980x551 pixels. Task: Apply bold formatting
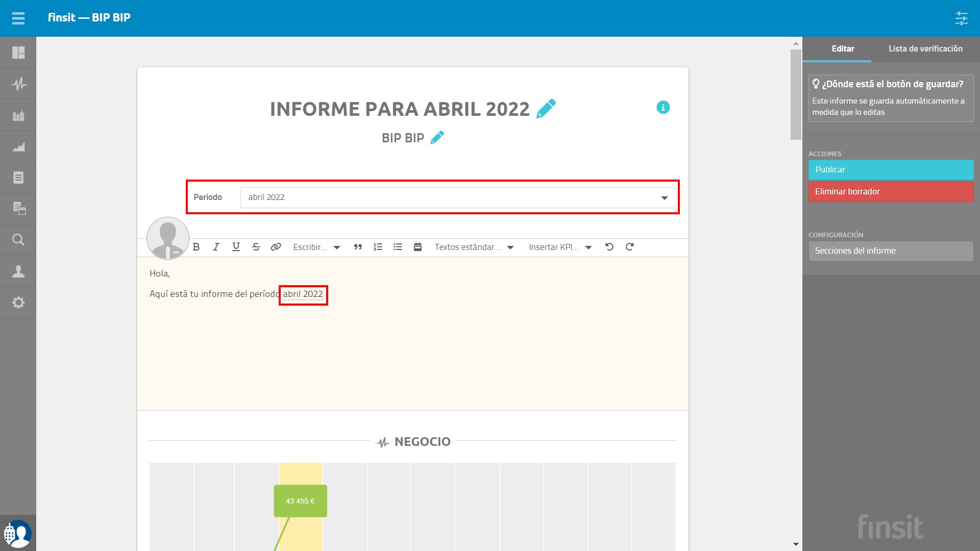click(196, 247)
